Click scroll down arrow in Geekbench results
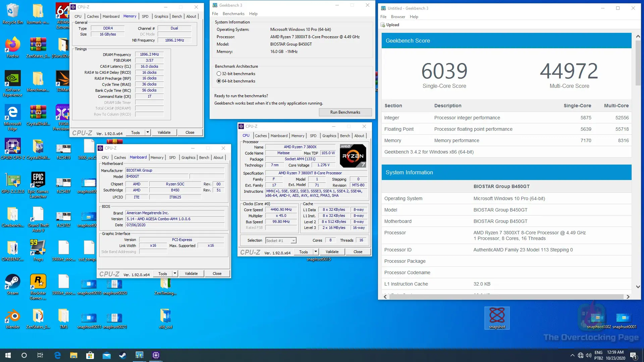This screenshot has width=644, height=362. (x=638, y=287)
